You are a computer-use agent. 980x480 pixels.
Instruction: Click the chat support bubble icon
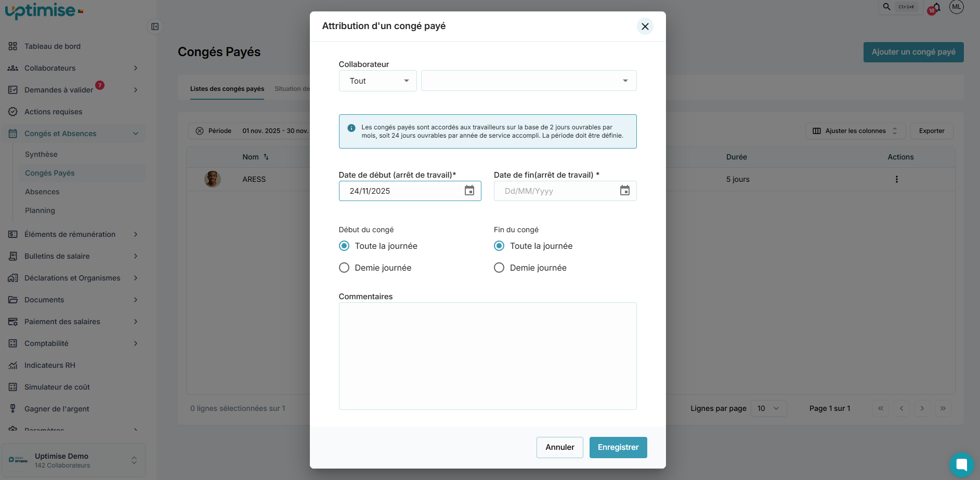coord(961,464)
